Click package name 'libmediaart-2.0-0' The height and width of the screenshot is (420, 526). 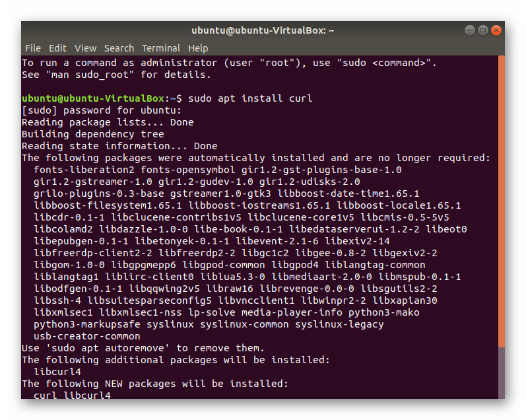(321, 277)
